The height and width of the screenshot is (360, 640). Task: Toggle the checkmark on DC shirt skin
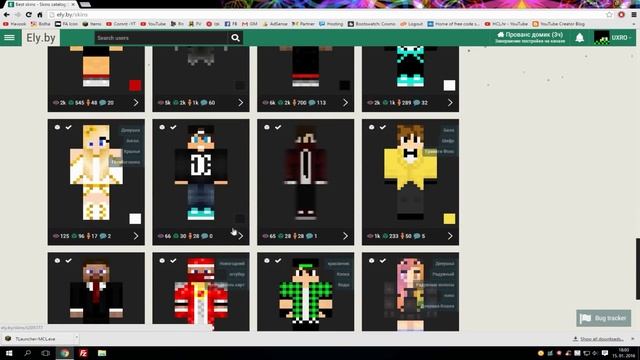[x=173, y=127]
